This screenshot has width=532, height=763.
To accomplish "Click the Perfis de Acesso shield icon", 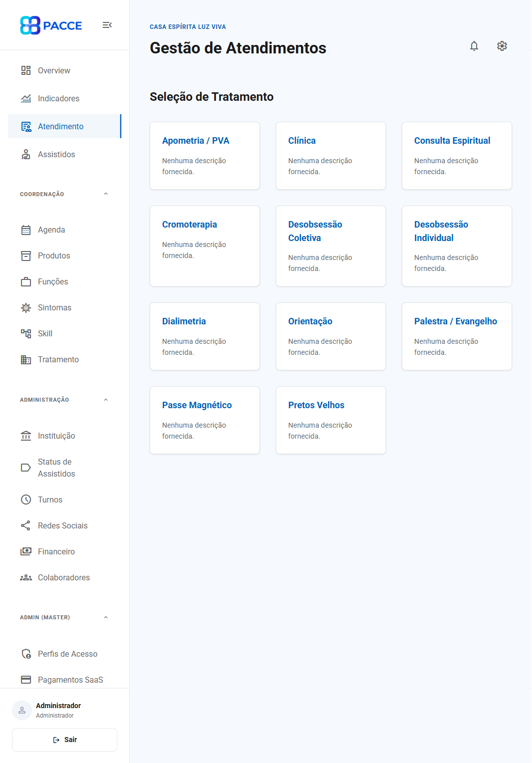I will (x=26, y=654).
